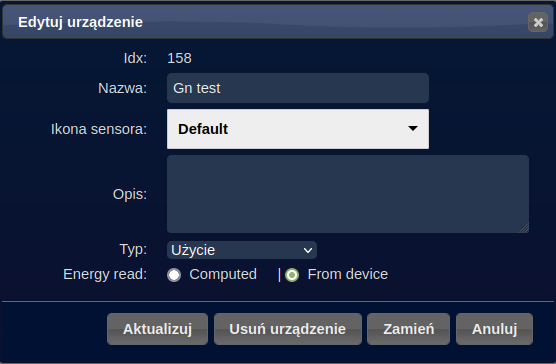Click the Ikona sensora: label

point(99,129)
